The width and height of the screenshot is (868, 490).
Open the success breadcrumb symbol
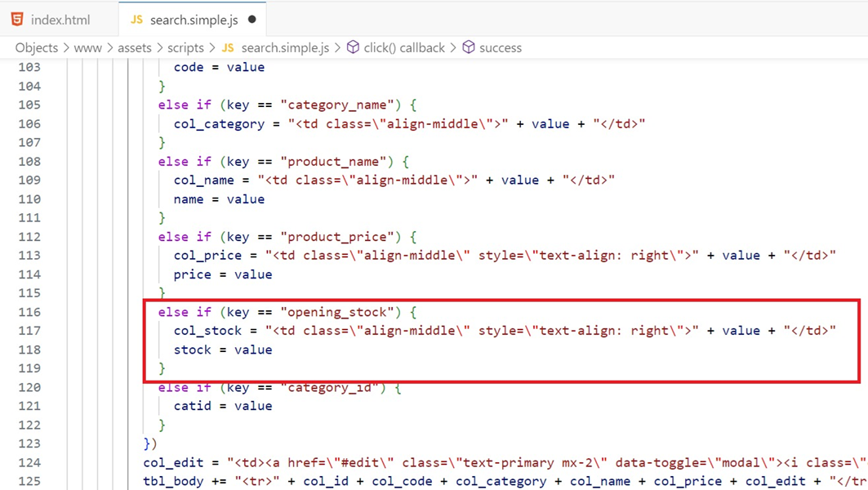(x=501, y=47)
